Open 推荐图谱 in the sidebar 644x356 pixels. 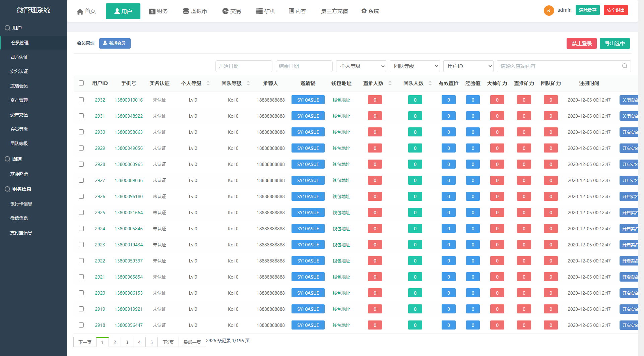tap(19, 174)
